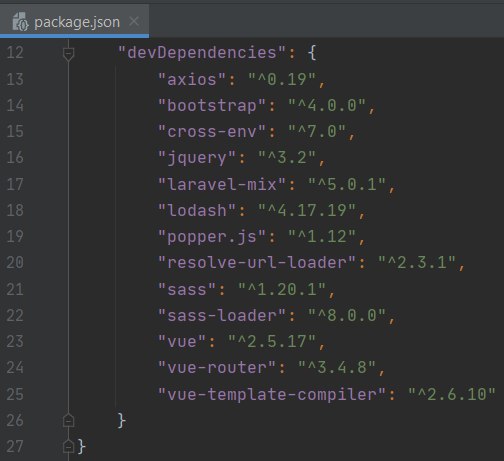Click the "resolve-url-loader" key
The image size is (504, 461).
tap(257, 263)
